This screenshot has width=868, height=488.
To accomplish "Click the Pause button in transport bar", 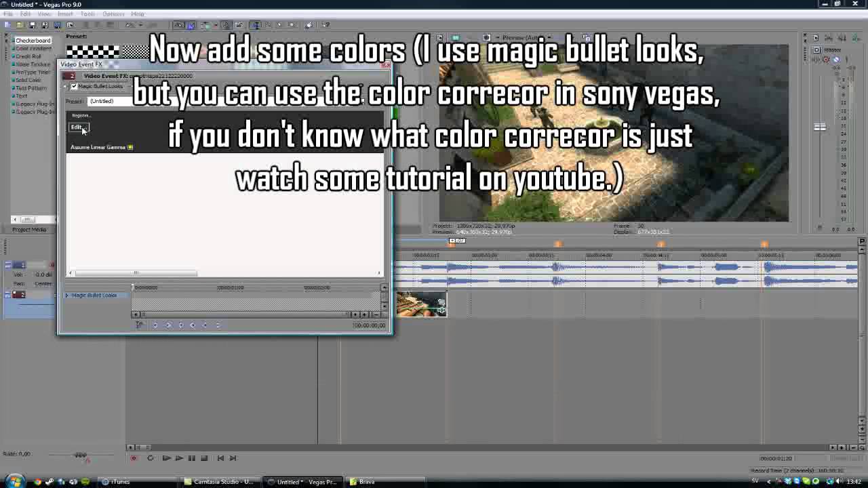I will coord(192,458).
